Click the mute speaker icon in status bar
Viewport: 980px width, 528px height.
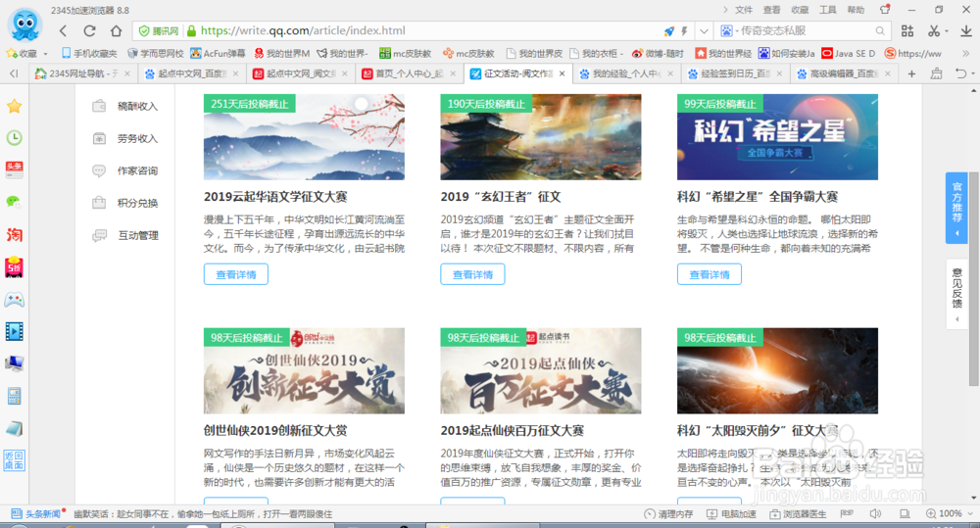click(875, 513)
